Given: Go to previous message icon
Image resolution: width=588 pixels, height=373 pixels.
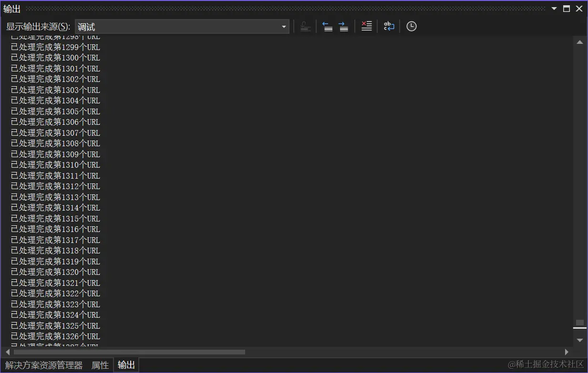Looking at the screenshot, I should pos(328,27).
